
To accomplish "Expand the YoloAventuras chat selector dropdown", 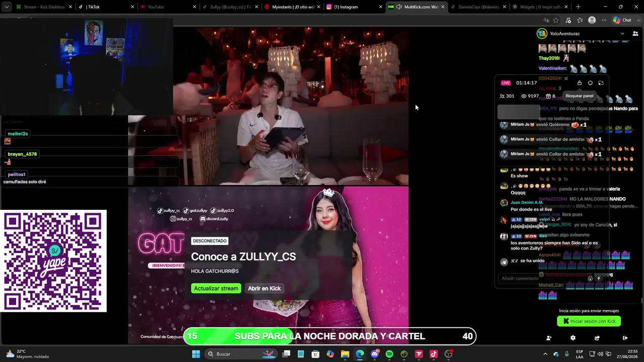I will coord(622,34).
